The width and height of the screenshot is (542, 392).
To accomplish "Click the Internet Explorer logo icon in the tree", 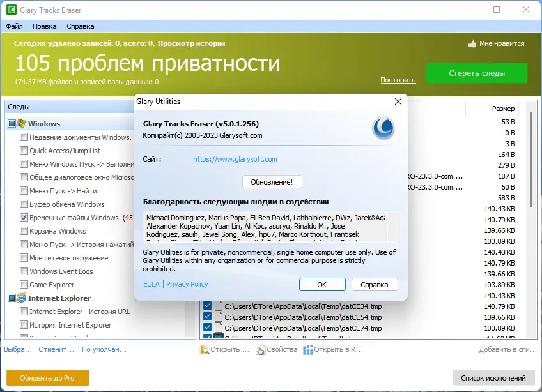I will click(22, 298).
